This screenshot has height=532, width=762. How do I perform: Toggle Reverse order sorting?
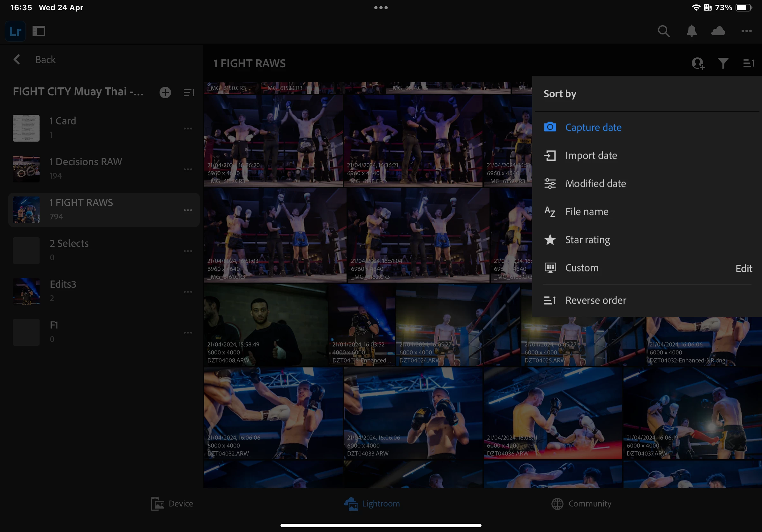tap(595, 300)
